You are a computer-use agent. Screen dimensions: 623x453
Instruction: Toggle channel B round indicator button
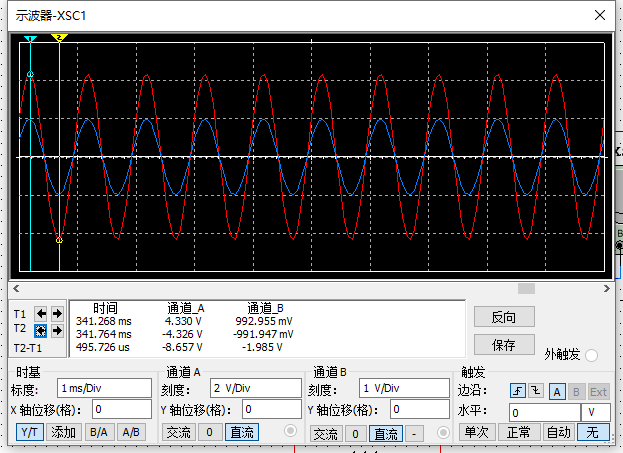pos(443,432)
